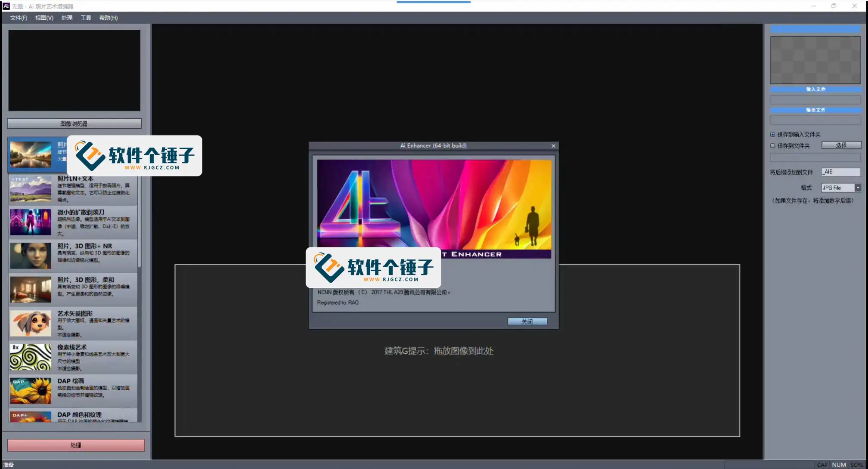Click the 输入文件 blue header bar
Screen dimensions: 868x469
815,89
